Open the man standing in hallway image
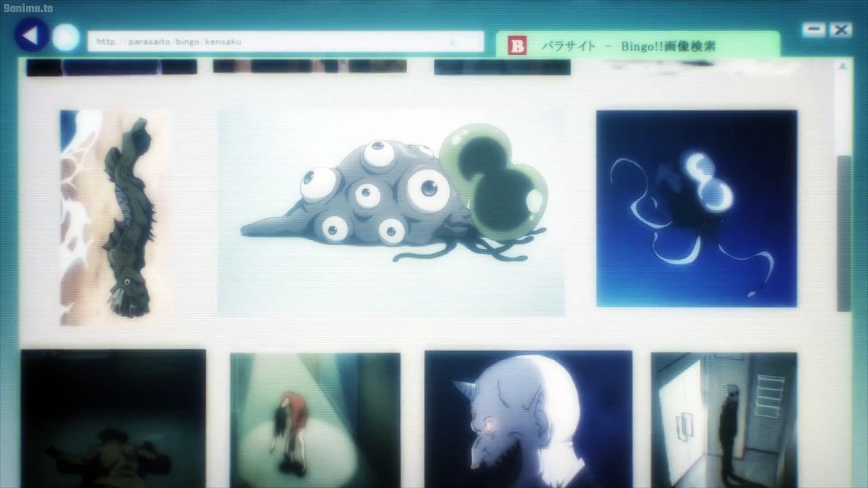This screenshot has width=868, height=488. [724, 420]
